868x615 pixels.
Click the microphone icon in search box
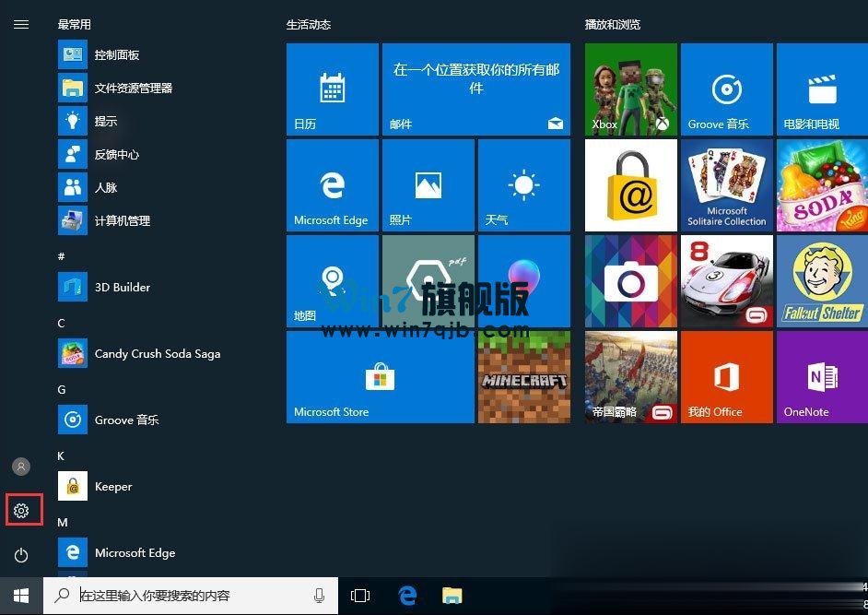click(x=319, y=596)
